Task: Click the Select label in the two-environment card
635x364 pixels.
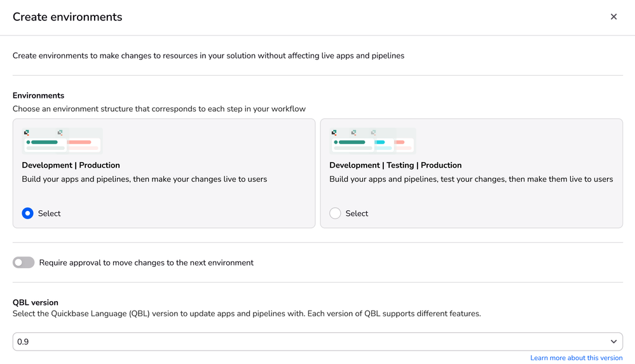Action: pos(49,213)
